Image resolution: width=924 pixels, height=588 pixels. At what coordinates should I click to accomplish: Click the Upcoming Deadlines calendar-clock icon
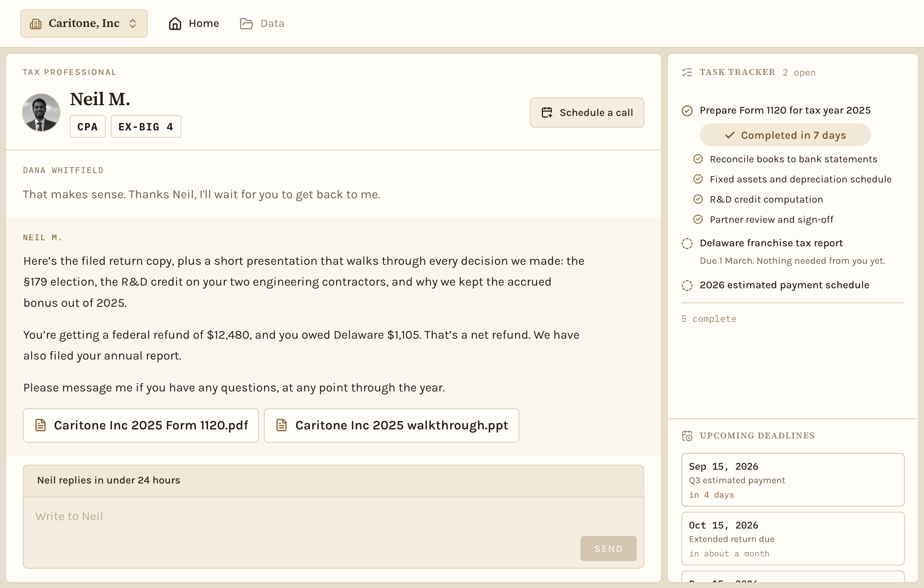[687, 436]
